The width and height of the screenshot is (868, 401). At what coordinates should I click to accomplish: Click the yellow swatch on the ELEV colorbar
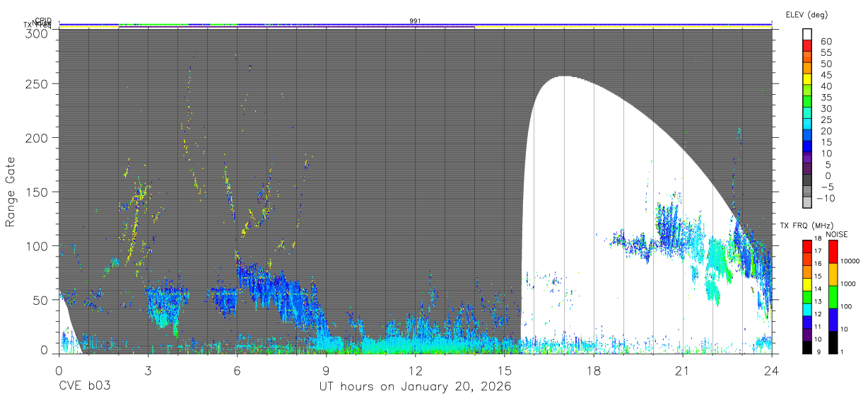pos(807,79)
